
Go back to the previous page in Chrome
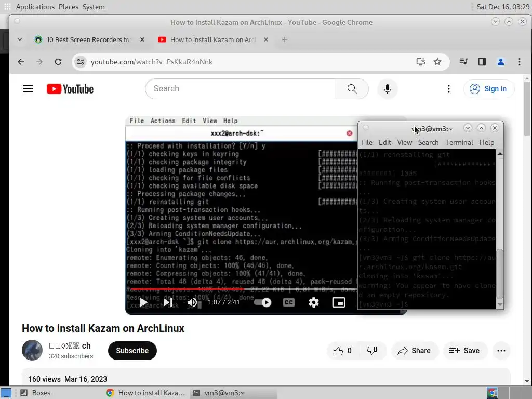21,62
